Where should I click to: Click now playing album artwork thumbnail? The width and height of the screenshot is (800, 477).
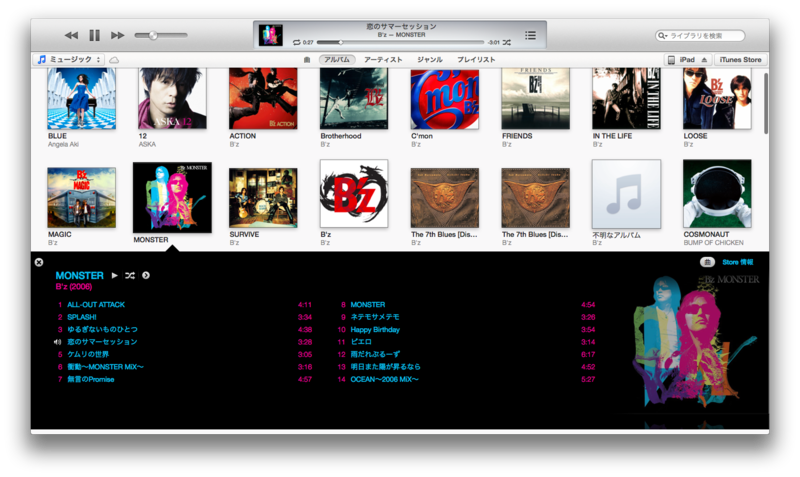pos(270,35)
